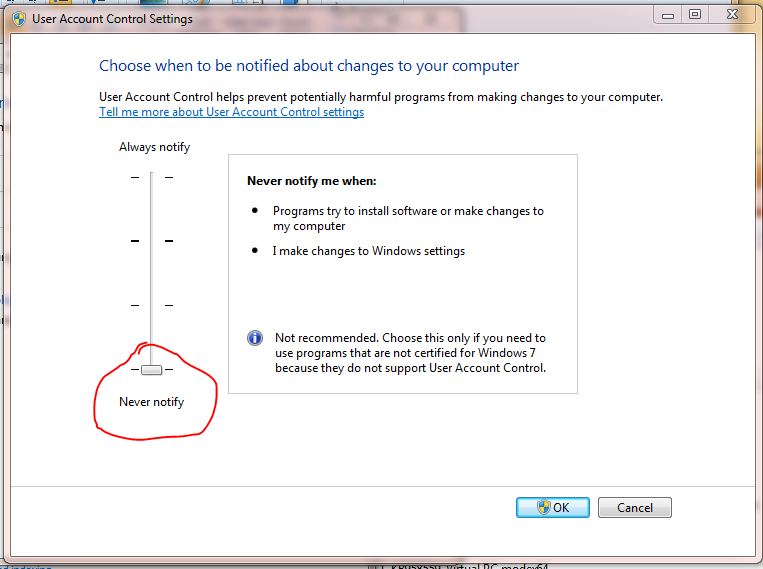Click the OK button with shield icon
Viewport: 763px width, 569px height.
point(553,507)
